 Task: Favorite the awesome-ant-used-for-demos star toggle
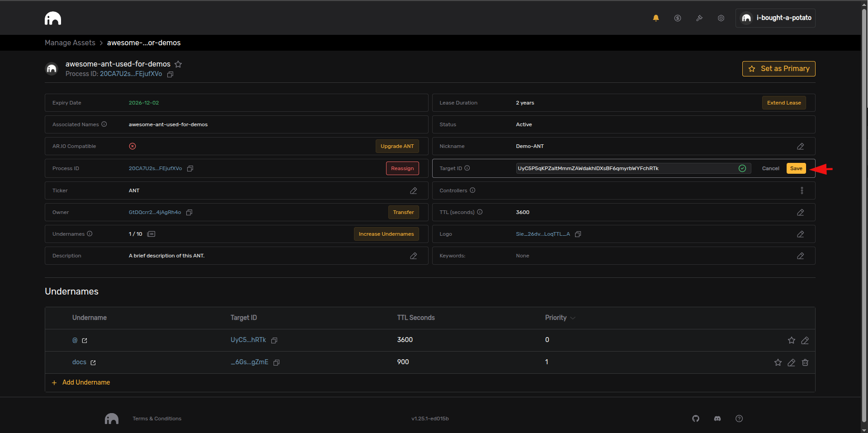[178, 64]
